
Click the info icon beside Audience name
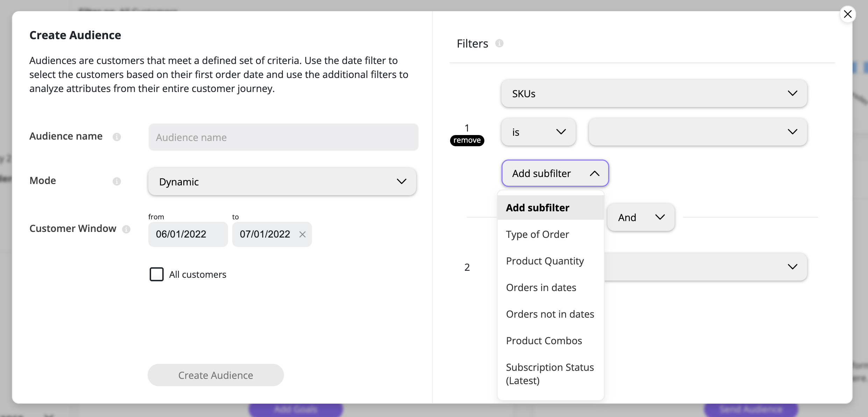point(117,137)
